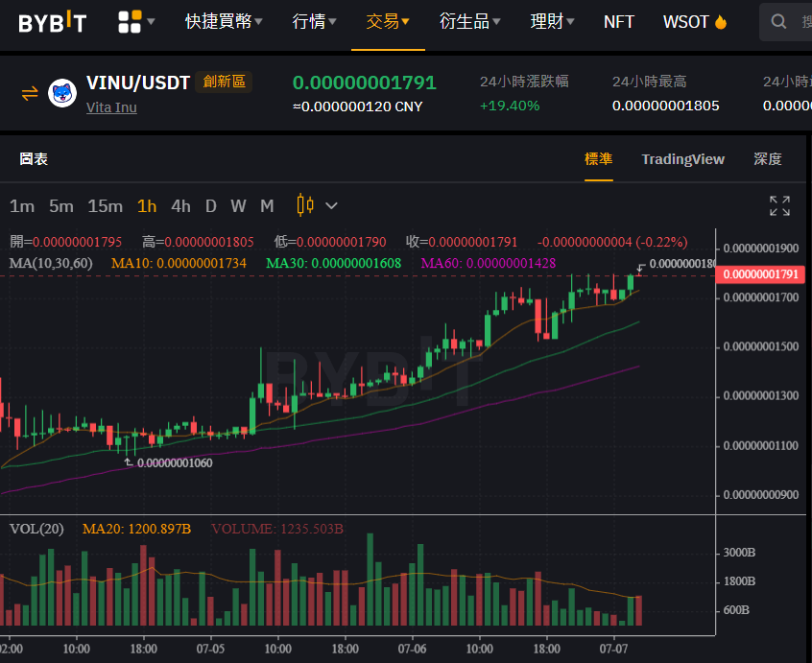Screen dimensions: 812x663
Task: Expand chart style chevron next to candlestick
Action: tap(331, 206)
